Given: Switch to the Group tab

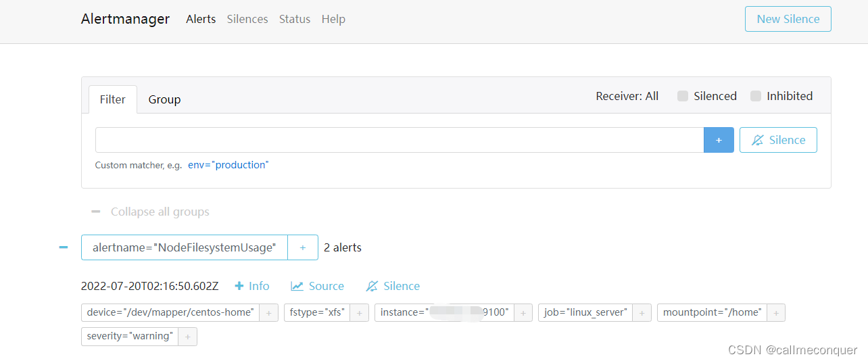Looking at the screenshot, I should point(164,99).
